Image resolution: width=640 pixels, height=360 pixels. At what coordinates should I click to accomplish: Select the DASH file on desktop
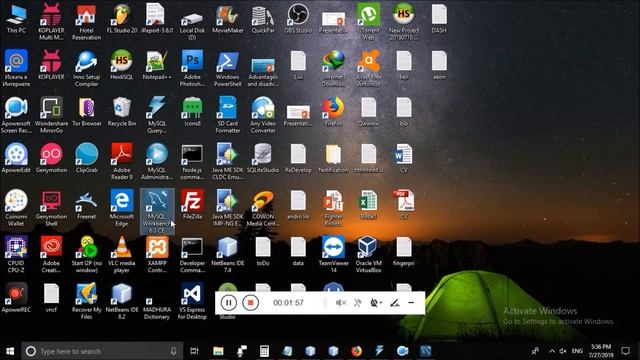click(439, 18)
